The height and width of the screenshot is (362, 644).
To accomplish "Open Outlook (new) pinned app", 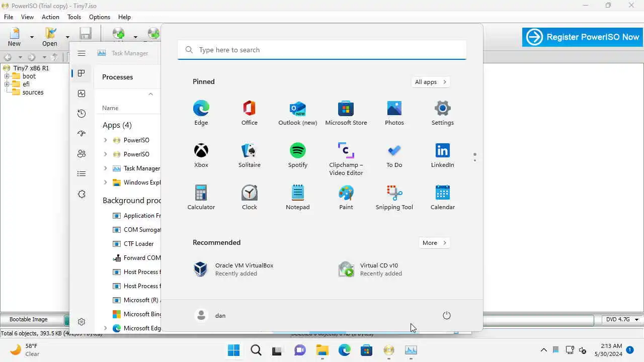I will pyautogui.click(x=297, y=113).
